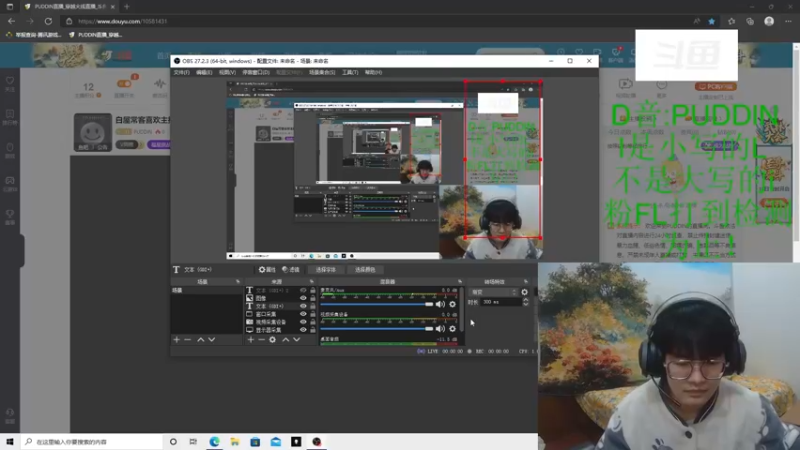Viewport: 800px width, 450px height.
Task: Open File Explorer from taskbar
Action: (x=235, y=442)
